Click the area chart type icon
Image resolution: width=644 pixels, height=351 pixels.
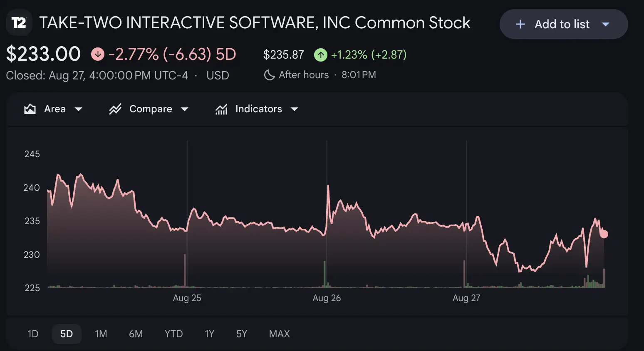point(30,109)
